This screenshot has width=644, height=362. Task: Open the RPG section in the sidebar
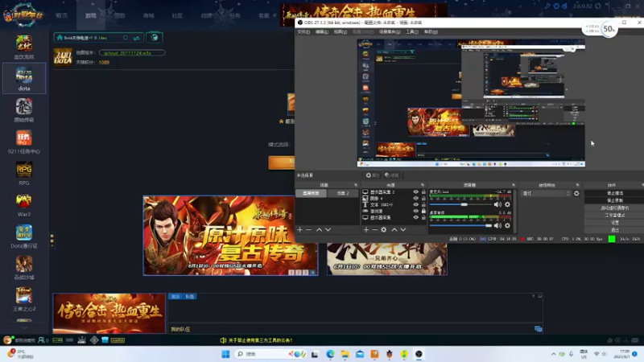[x=24, y=173]
